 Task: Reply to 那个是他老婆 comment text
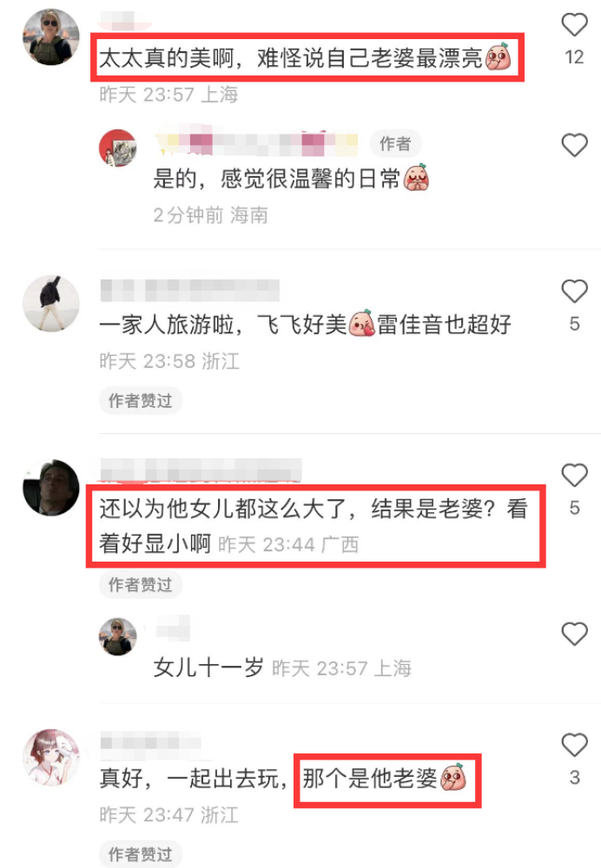coord(385,779)
